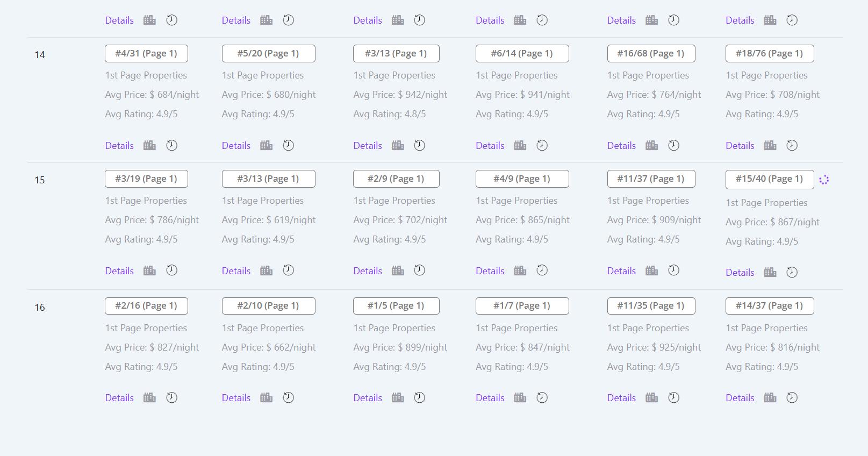This screenshot has width=868, height=456.
Task: Click the building icon under the #14/37 card
Action: (770, 397)
